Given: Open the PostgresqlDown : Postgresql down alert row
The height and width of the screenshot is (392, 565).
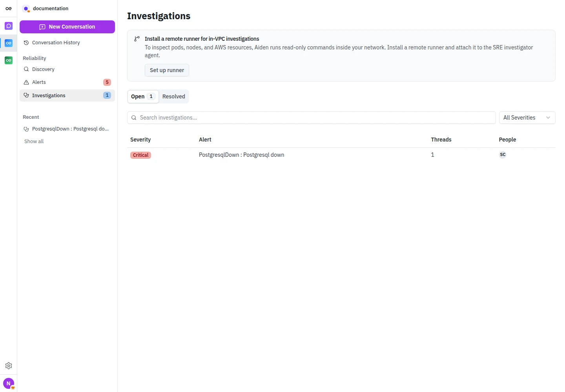Looking at the screenshot, I should pos(341,155).
